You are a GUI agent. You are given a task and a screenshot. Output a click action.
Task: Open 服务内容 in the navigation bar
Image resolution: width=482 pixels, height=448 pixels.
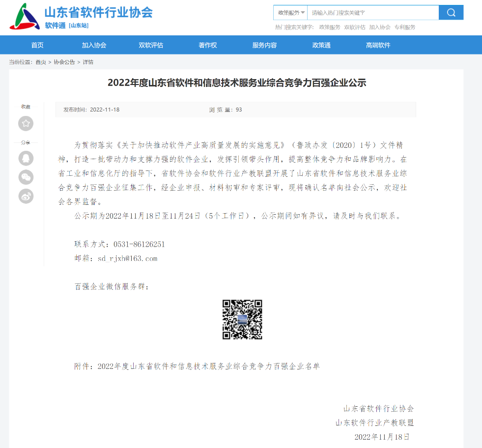[x=264, y=45]
